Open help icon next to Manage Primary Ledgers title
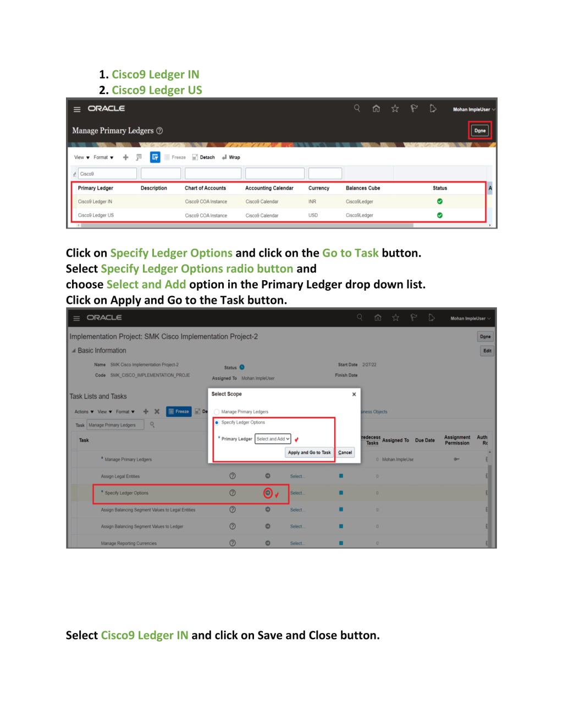 point(159,131)
